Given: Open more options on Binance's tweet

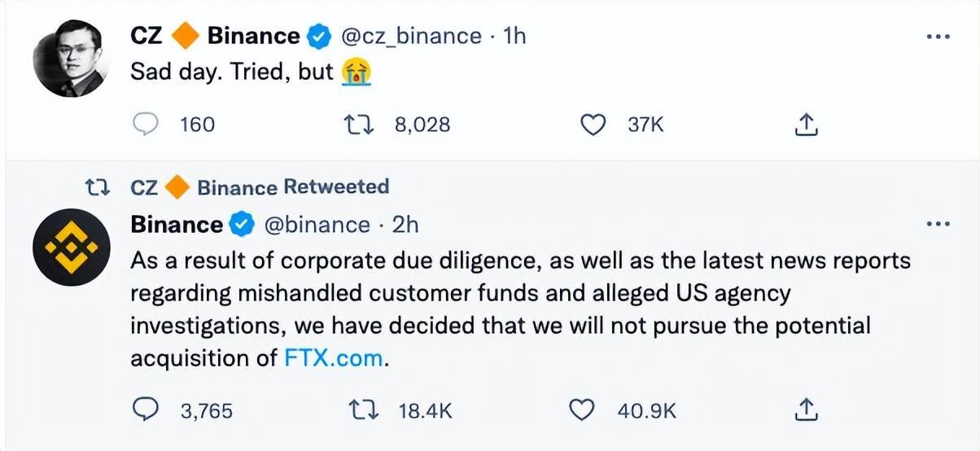Looking at the screenshot, I should coord(938,225).
